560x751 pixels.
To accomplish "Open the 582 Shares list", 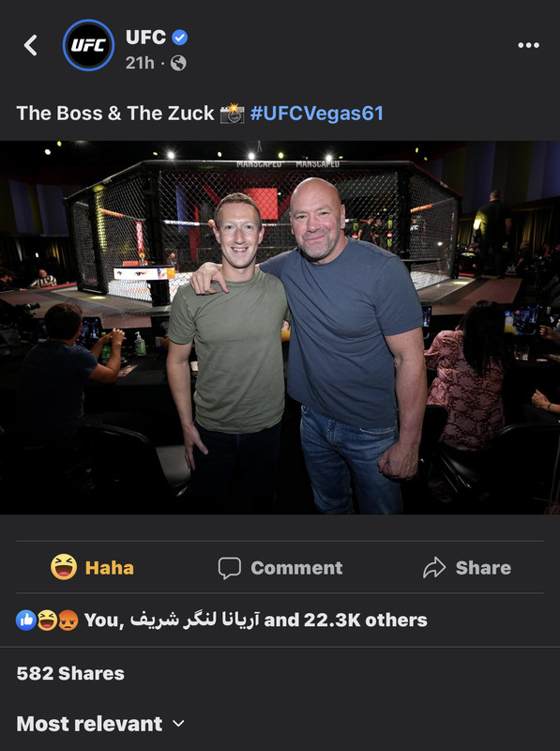I will (70, 673).
